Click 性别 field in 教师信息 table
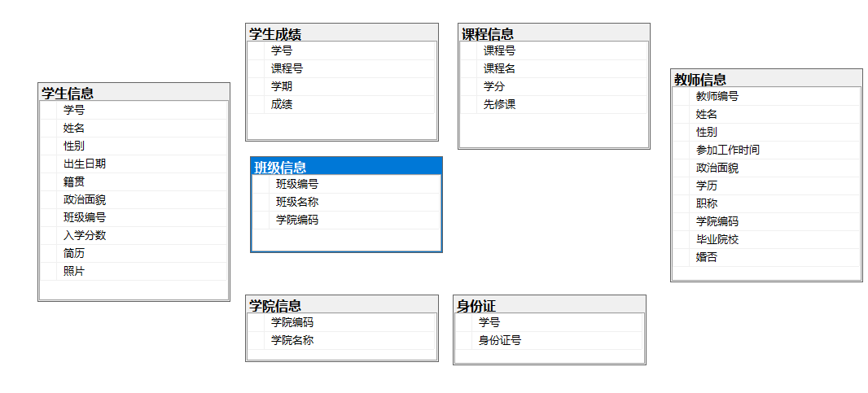Image resolution: width=868 pixels, height=393 pixels. click(x=766, y=132)
